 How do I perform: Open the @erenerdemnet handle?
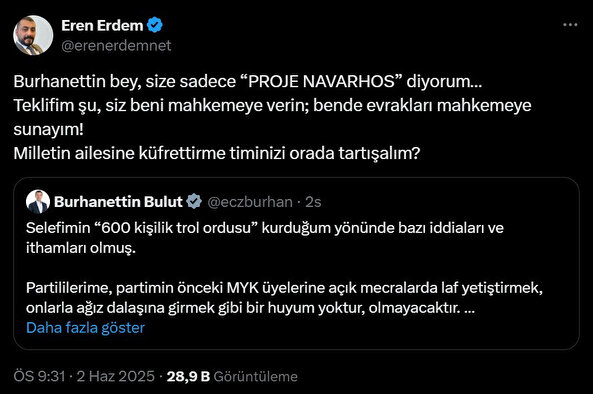[x=116, y=46]
